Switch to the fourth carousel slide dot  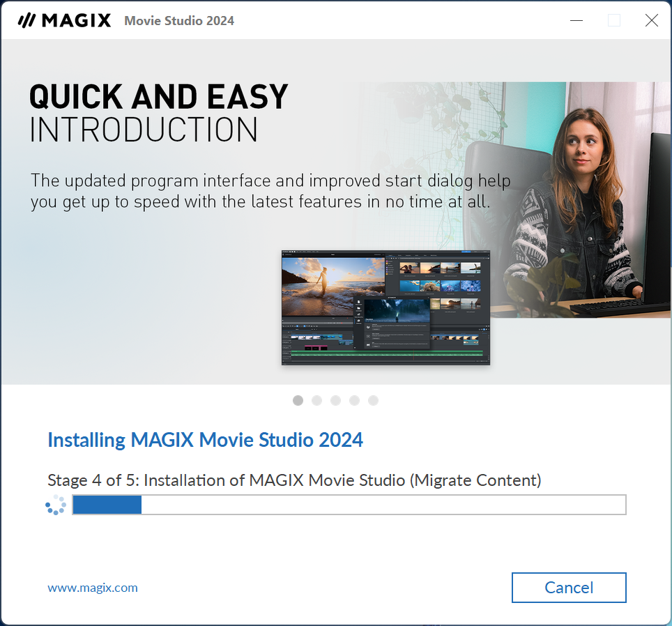pyautogui.click(x=355, y=400)
